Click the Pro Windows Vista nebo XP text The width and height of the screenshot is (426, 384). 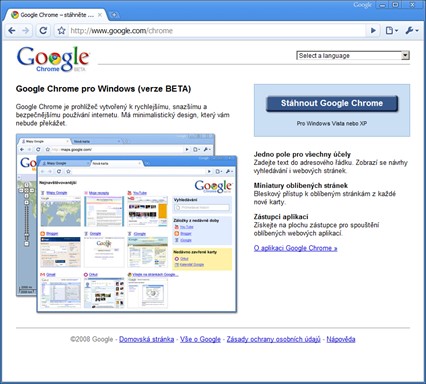tap(332, 123)
